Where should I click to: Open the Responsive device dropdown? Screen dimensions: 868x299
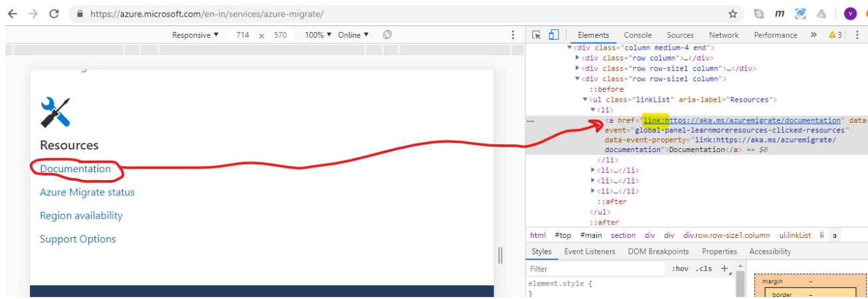(x=195, y=35)
